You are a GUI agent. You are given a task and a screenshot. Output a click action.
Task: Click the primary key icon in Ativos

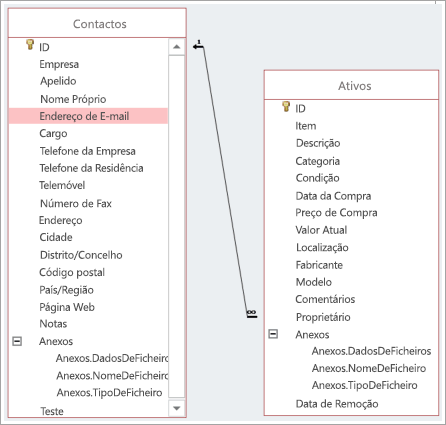coord(286,106)
